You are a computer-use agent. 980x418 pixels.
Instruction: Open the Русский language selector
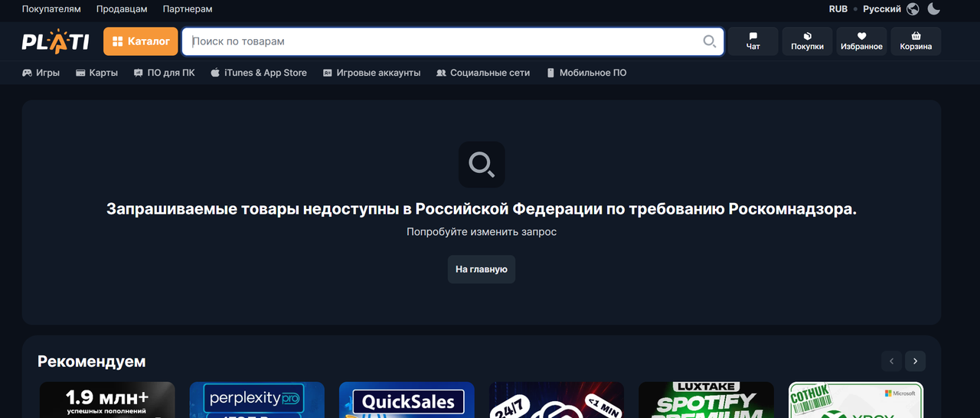pos(882,9)
